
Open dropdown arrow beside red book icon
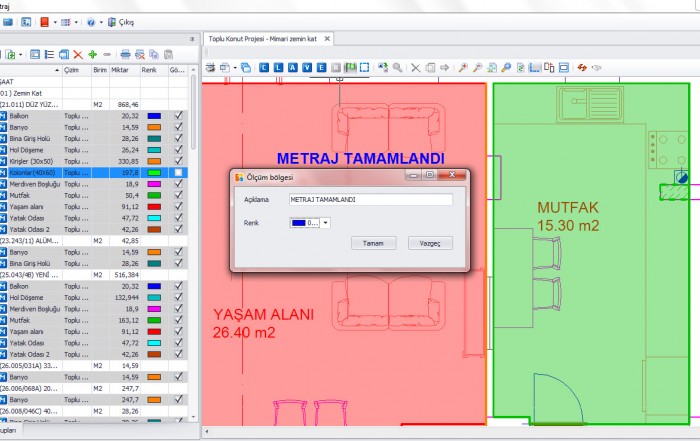coord(53,21)
